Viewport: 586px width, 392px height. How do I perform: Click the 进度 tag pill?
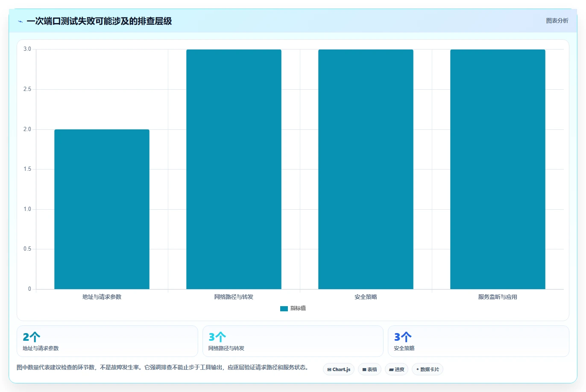click(x=396, y=369)
